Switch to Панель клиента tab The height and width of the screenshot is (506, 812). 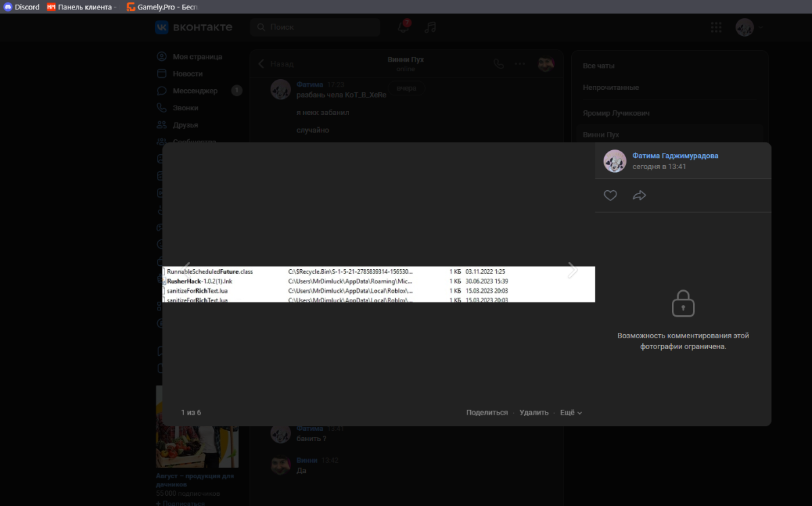[81, 7]
